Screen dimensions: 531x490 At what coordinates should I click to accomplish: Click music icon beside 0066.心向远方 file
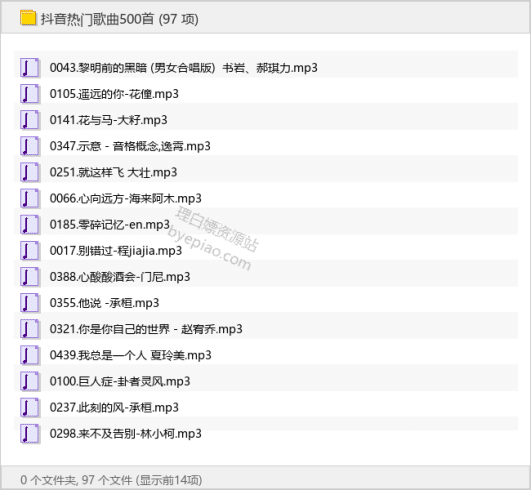click(x=30, y=198)
